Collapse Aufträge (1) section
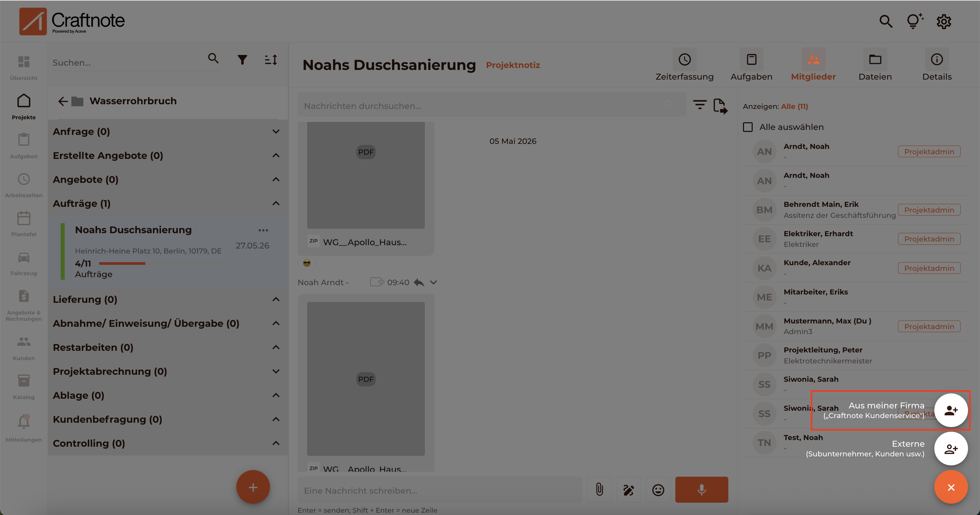 276,203
